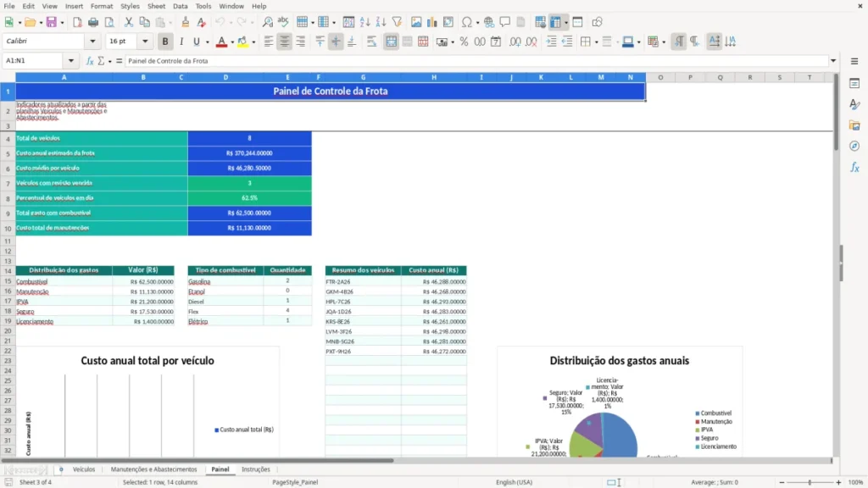The height and width of the screenshot is (488, 868).
Task: Toggle Underline formatting
Action: [197, 42]
